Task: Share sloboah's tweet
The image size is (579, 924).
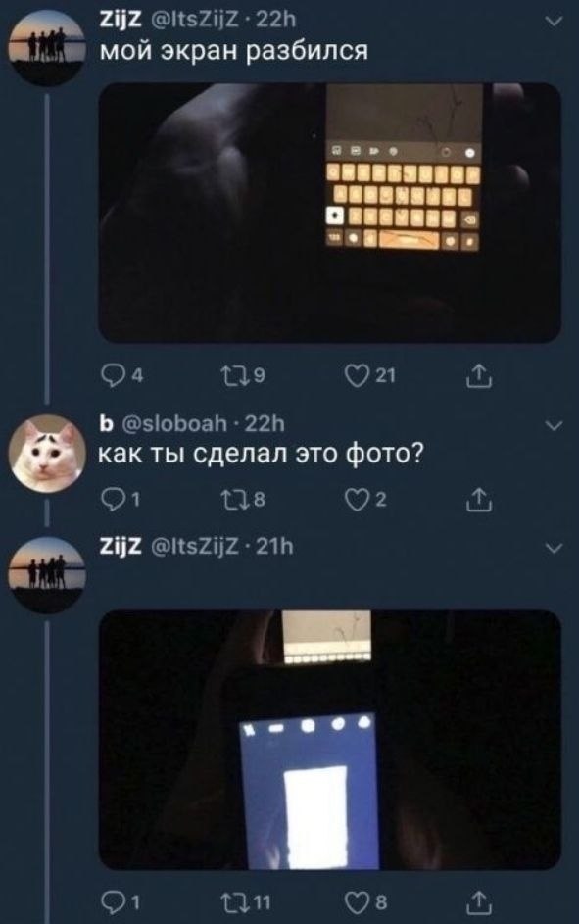Action: click(x=478, y=500)
